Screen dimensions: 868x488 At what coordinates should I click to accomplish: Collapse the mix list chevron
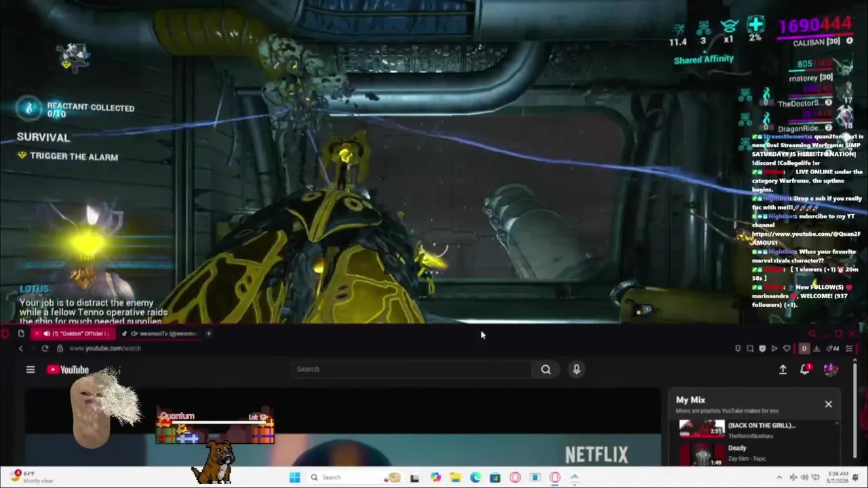click(836, 424)
